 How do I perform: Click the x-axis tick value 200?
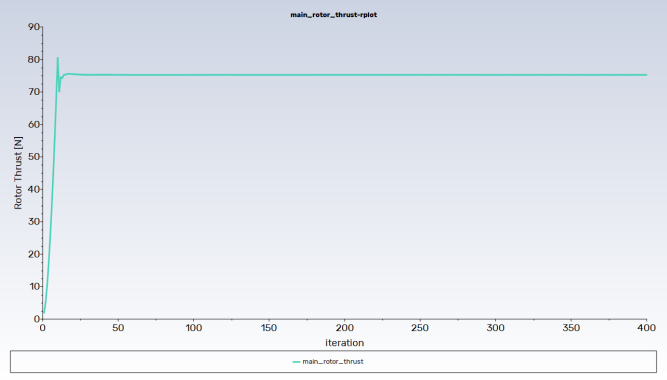[345, 328]
